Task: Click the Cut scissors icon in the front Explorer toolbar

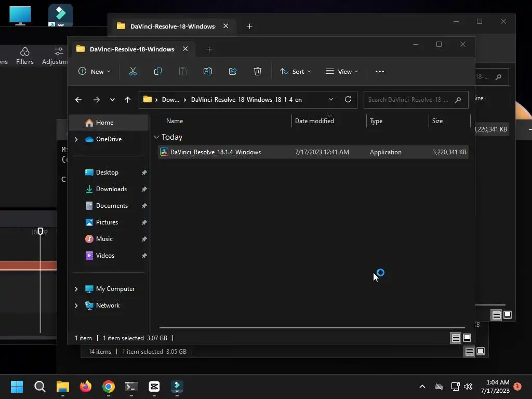Action: [x=132, y=71]
